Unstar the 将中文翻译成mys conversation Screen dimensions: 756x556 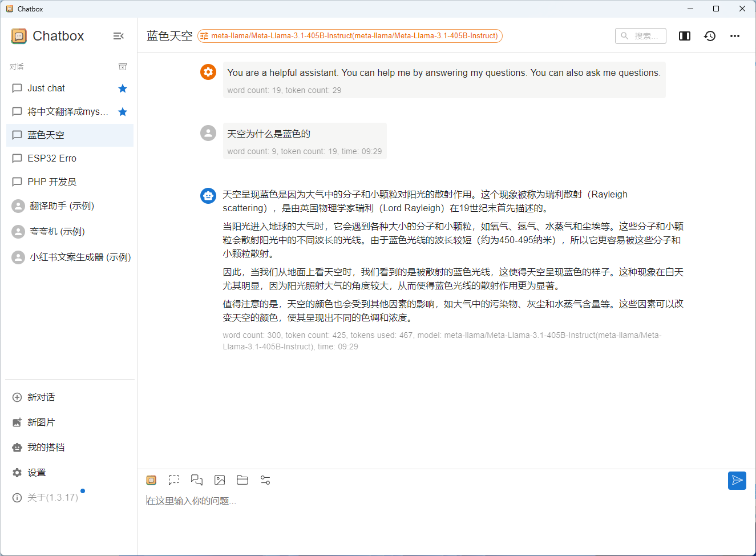click(122, 111)
